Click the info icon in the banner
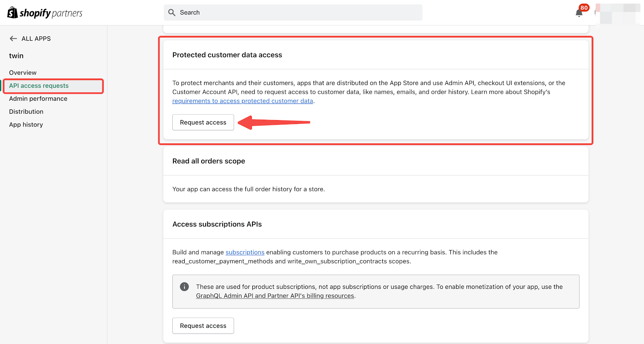The height and width of the screenshot is (344, 644). click(x=184, y=287)
